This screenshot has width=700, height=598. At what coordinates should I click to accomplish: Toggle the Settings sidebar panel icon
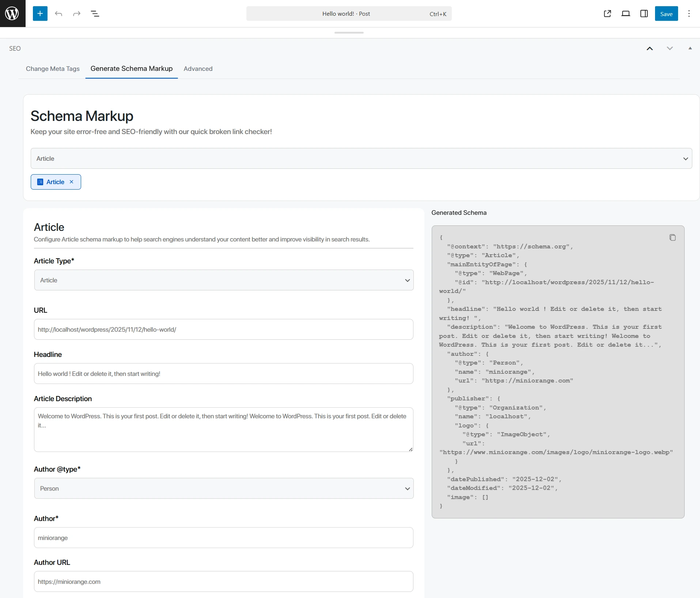644,14
